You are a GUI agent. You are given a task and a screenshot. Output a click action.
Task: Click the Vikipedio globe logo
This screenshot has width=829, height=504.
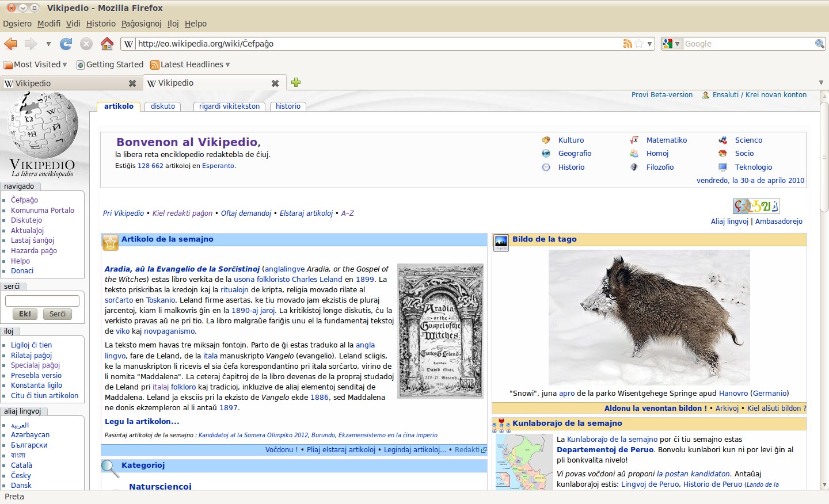tap(43, 125)
